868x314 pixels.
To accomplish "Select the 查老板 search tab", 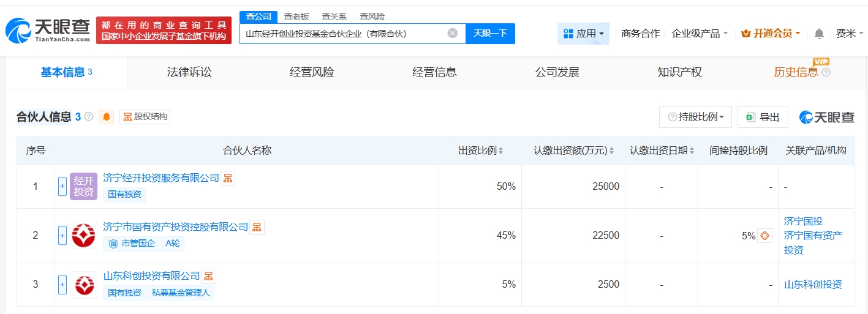I will [x=296, y=17].
